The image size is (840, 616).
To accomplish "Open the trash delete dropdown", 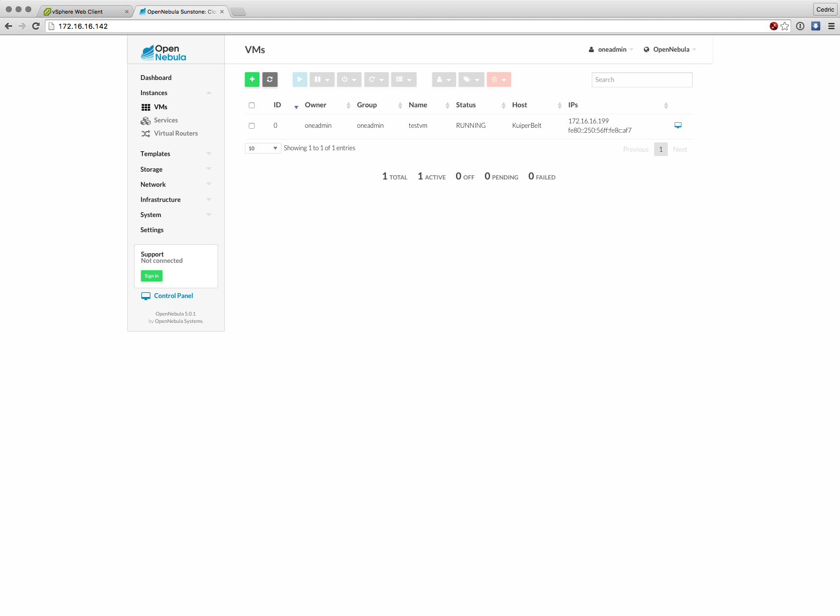I will tap(499, 79).
